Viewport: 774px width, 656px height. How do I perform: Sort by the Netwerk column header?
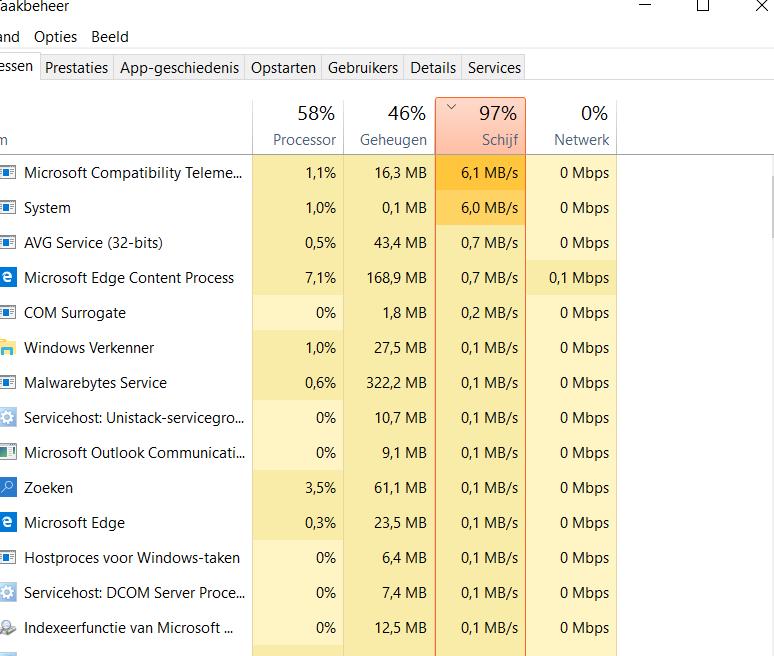tap(572, 126)
